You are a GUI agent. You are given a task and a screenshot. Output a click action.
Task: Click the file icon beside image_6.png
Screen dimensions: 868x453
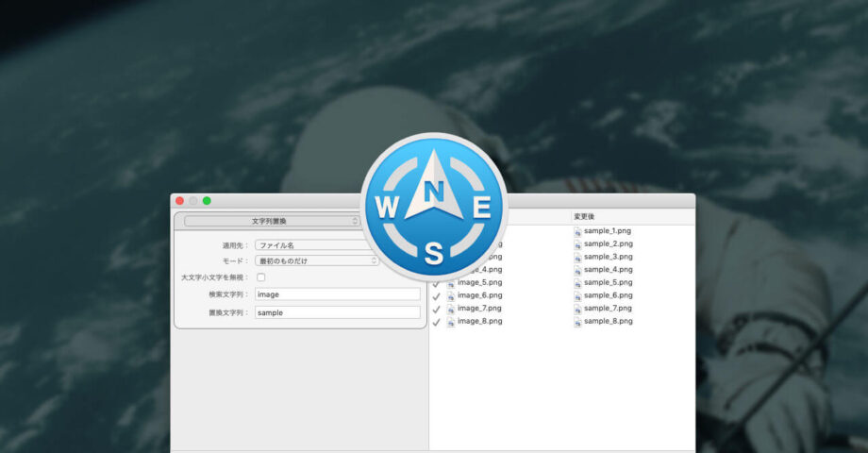pos(451,296)
